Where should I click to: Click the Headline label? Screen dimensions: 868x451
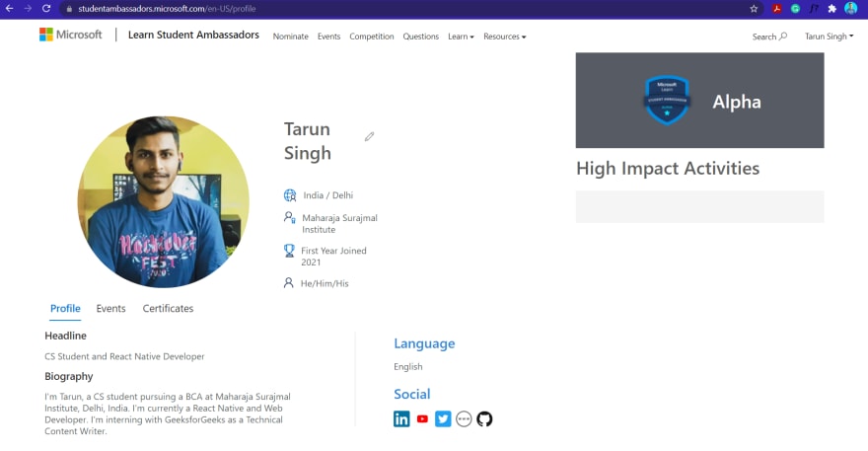click(x=65, y=336)
